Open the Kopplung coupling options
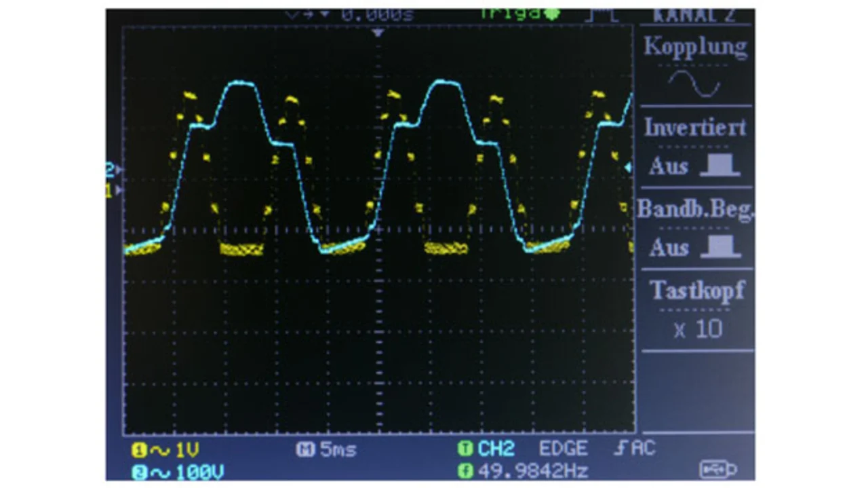Screen dimensions: 868x488 [x=694, y=48]
